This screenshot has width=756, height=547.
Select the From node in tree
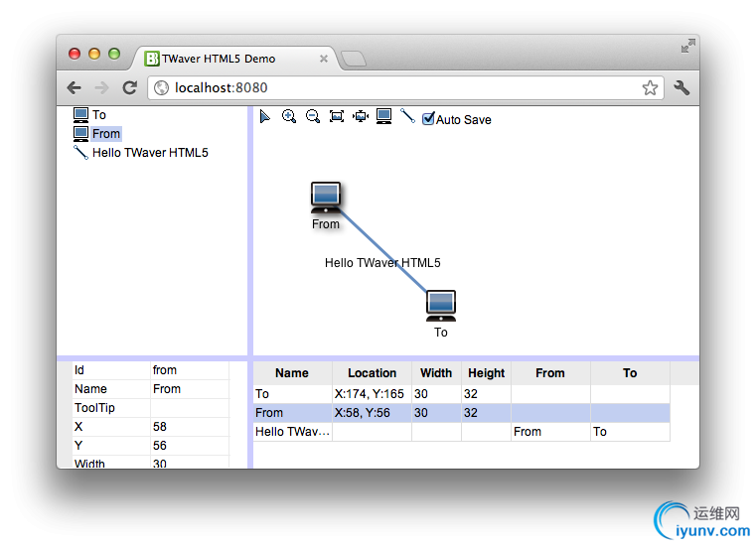click(x=106, y=133)
